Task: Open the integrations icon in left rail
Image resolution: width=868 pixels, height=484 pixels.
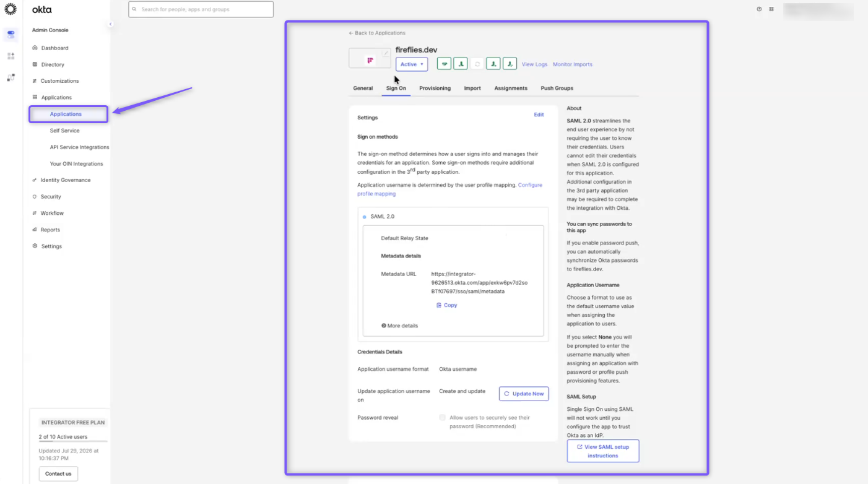Action: 11,77
